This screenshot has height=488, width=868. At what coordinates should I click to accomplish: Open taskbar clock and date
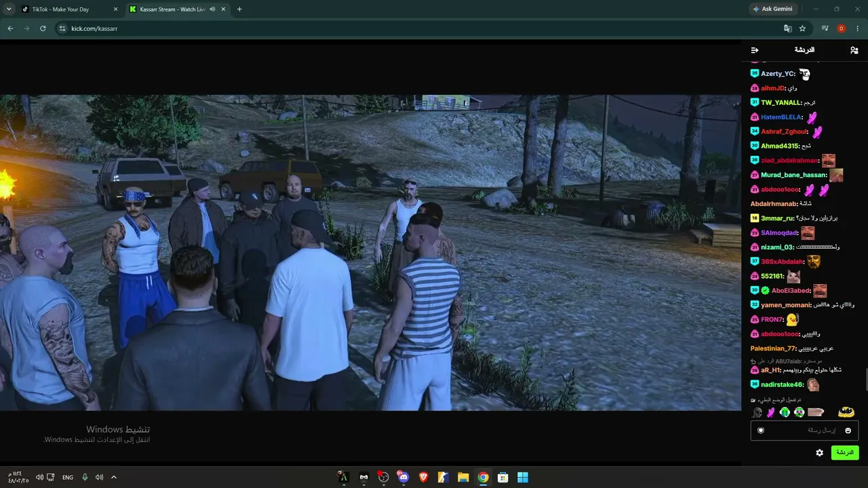click(19, 477)
